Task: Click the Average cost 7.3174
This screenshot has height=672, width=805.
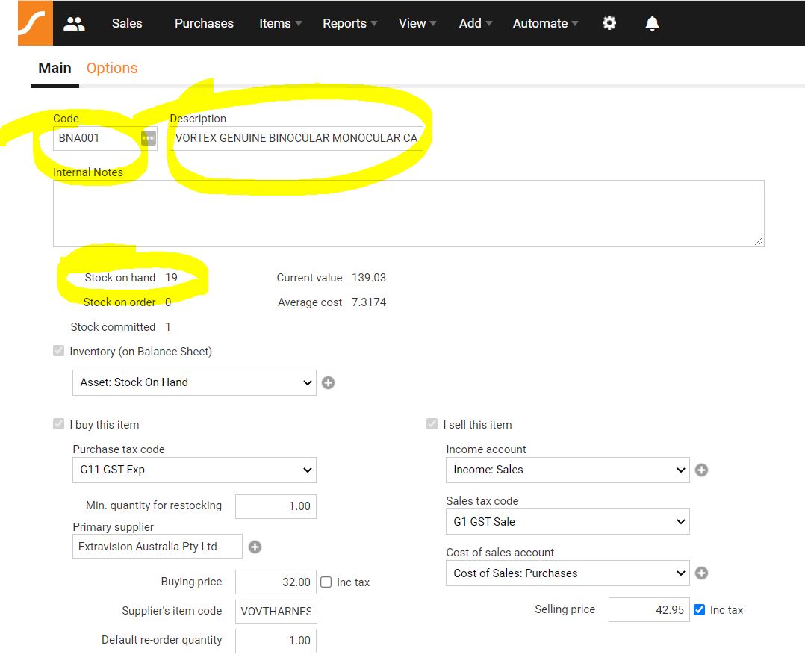Action: point(369,302)
